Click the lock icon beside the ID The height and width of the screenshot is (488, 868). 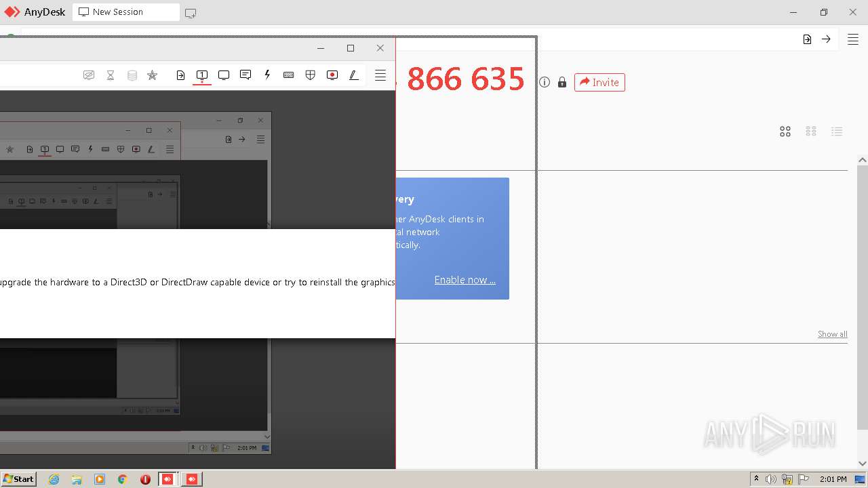(562, 82)
